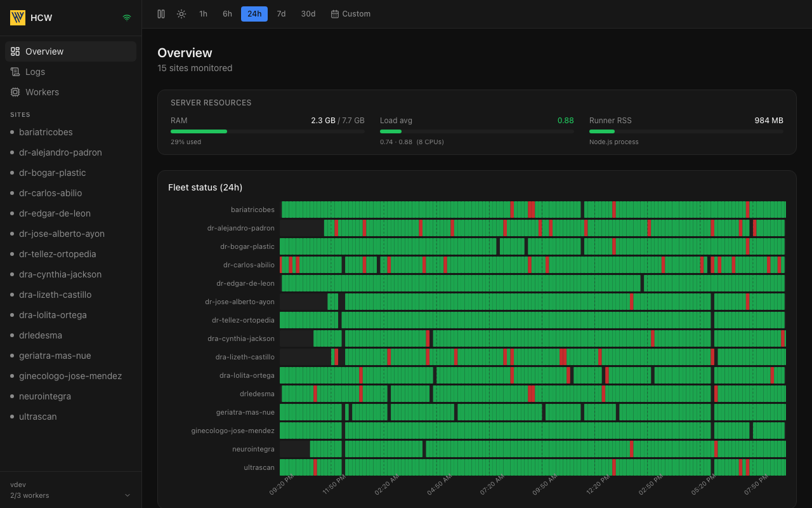
Task: Open ginecologo-jose-mendez site in sidebar
Action: click(x=70, y=376)
